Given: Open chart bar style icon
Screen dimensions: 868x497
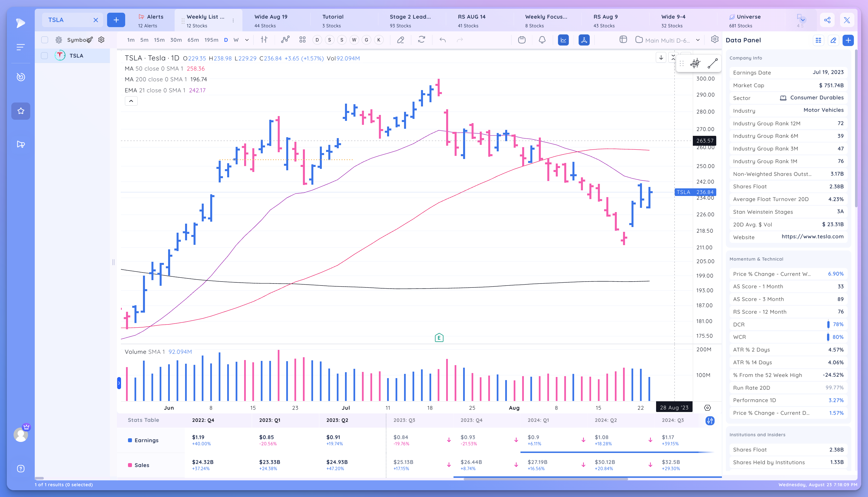Looking at the screenshot, I should point(264,40).
